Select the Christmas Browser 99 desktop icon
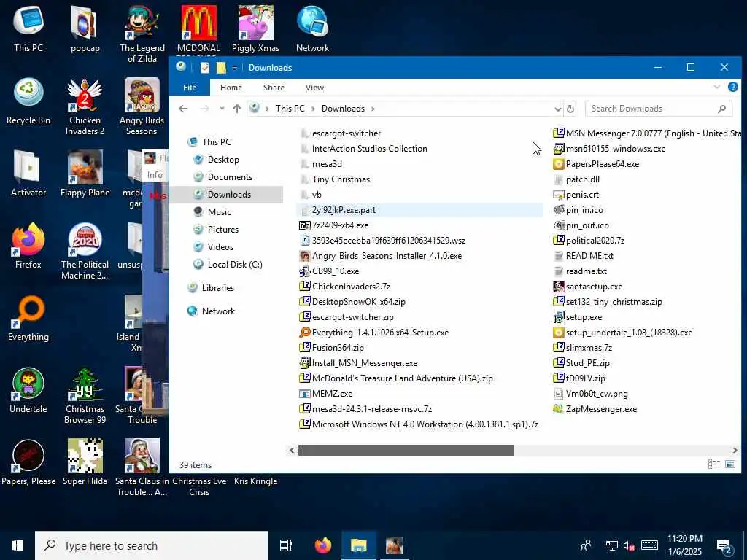This screenshot has height=560, width=747. click(x=85, y=395)
